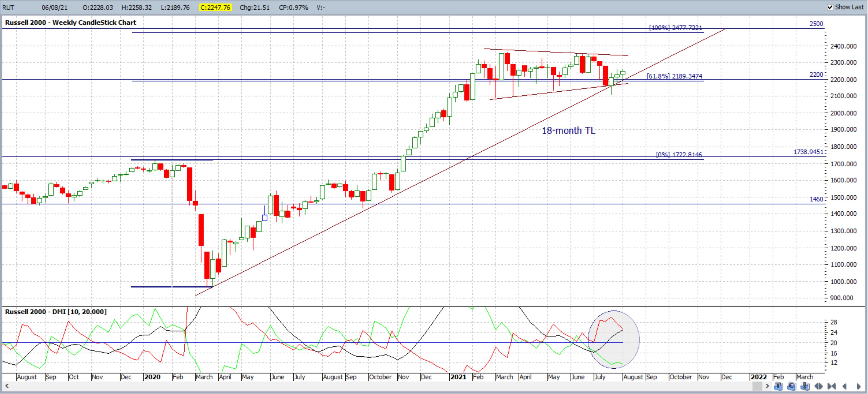Click the 2020 label on time axis
Image resolution: width=868 pixels, height=394 pixels.
tap(152, 377)
